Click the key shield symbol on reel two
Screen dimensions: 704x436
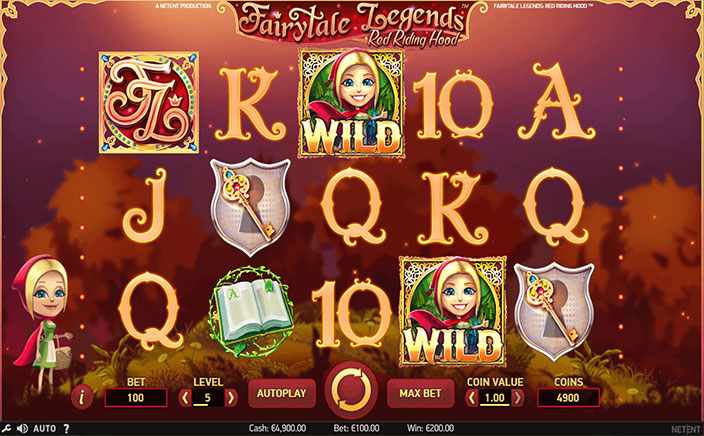point(250,207)
